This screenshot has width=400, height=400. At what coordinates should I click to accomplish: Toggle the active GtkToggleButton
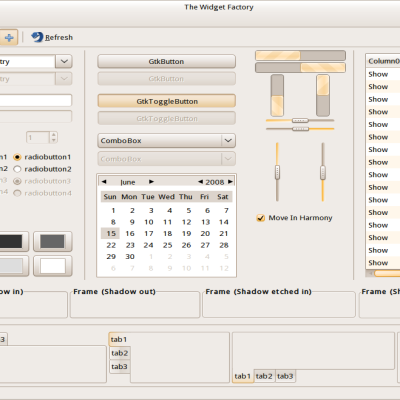click(x=167, y=101)
